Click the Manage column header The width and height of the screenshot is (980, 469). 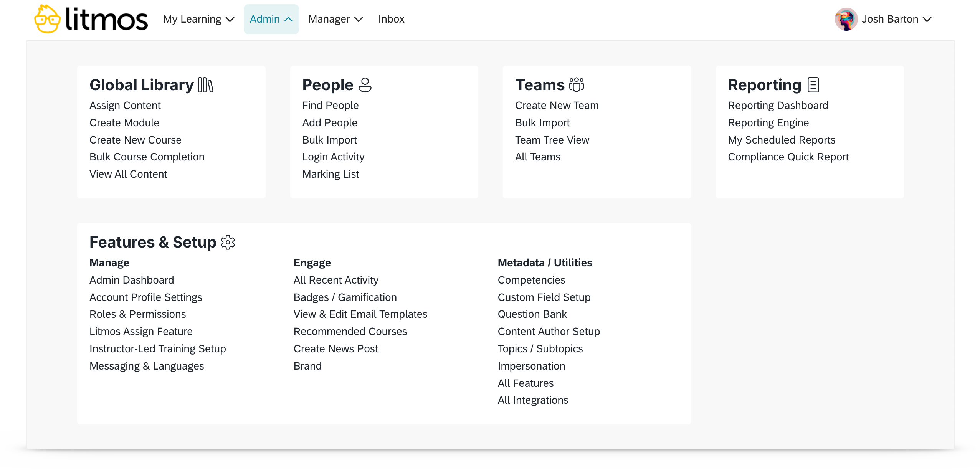click(109, 263)
